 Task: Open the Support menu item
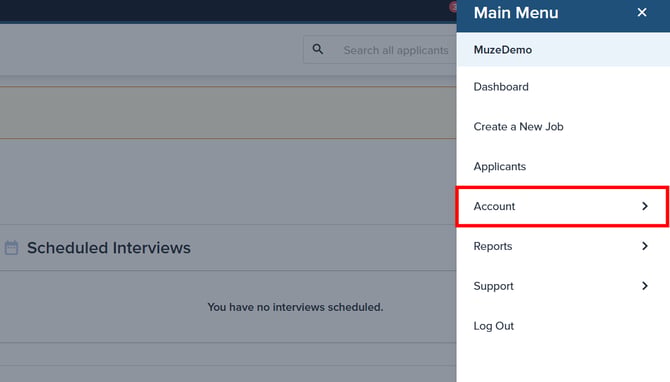[x=563, y=286]
